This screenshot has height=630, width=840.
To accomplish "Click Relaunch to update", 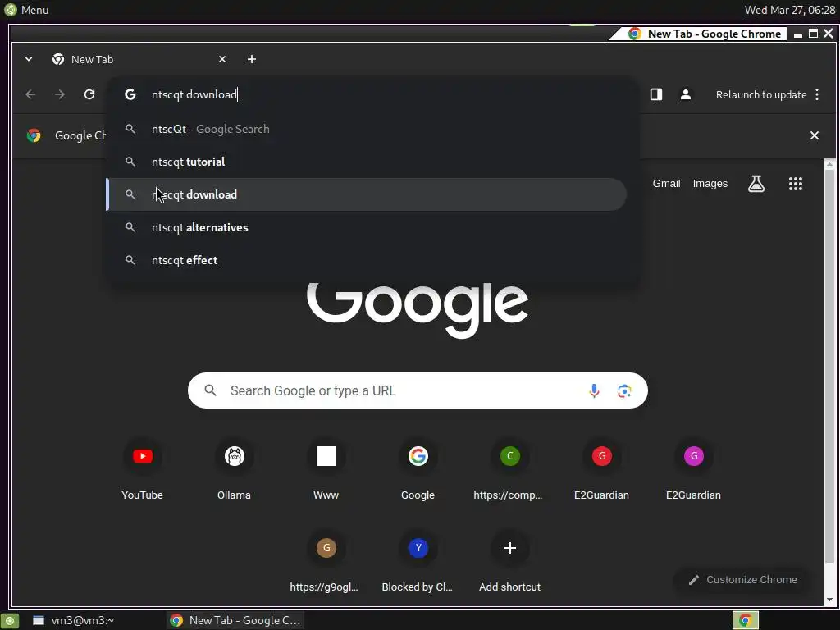I will coord(761,94).
